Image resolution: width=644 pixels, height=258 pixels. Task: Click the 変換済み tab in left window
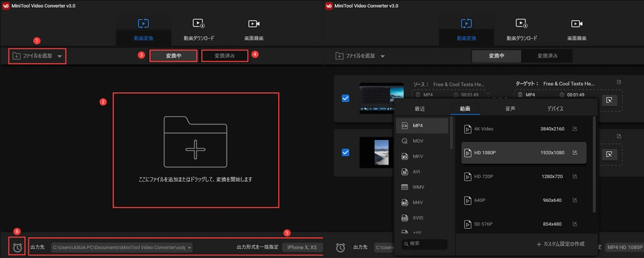(x=224, y=56)
